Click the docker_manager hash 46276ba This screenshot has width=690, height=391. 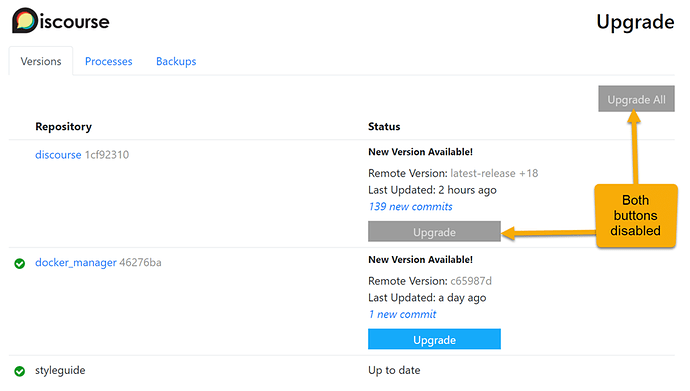(140, 263)
